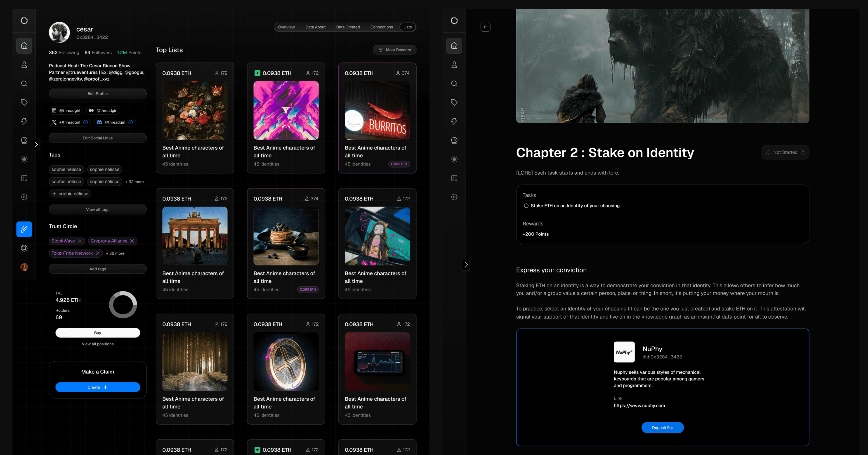868x455 pixels.
Task: Select the dashed circle icon in the profile window sidebar
Action: [24, 159]
